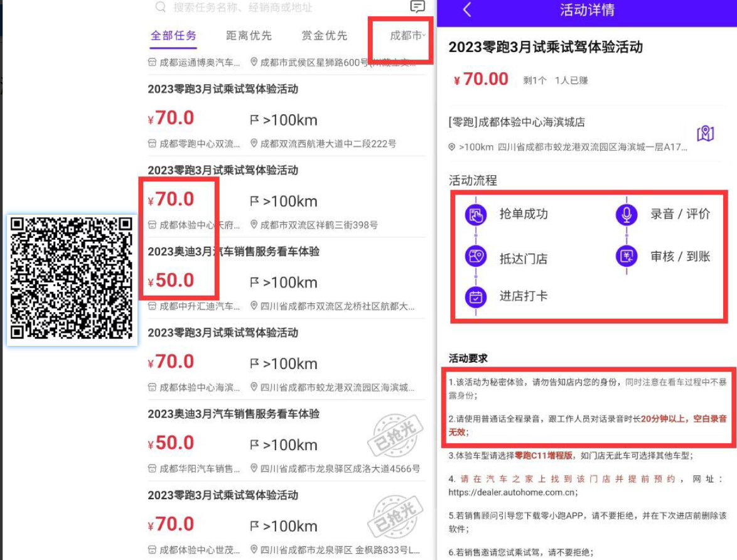Open the dealer.autohome.com.cn link

click(510, 492)
